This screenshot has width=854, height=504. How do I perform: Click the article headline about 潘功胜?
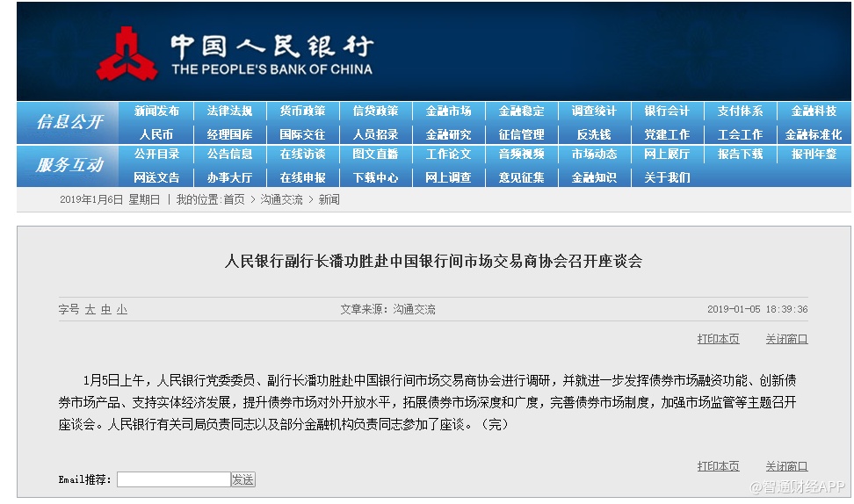click(x=433, y=262)
